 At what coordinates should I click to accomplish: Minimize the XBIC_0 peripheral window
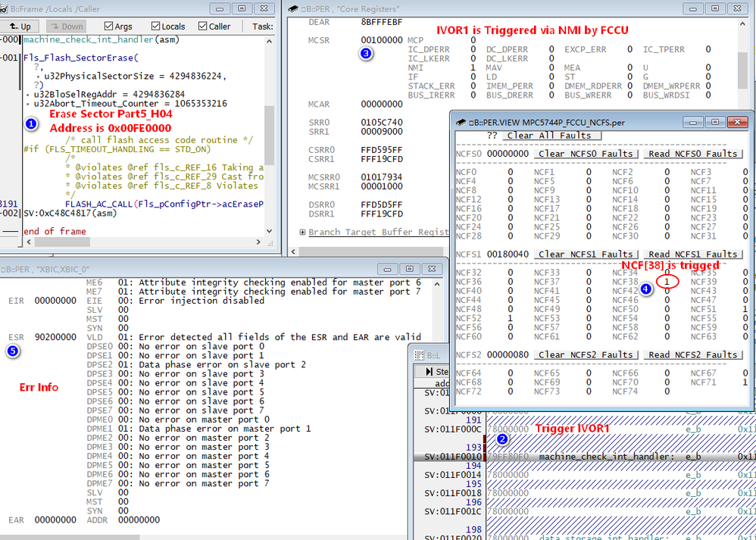tap(387, 269)
